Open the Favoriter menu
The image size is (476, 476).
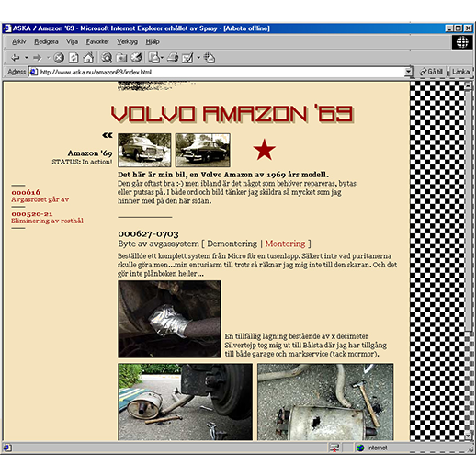[97, 41]
